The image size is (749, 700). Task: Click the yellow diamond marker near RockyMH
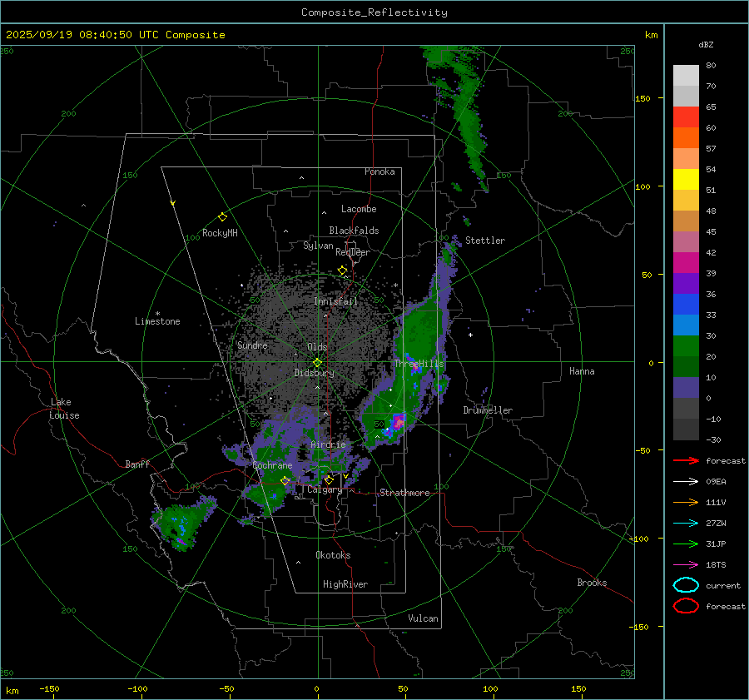point(222,216)
